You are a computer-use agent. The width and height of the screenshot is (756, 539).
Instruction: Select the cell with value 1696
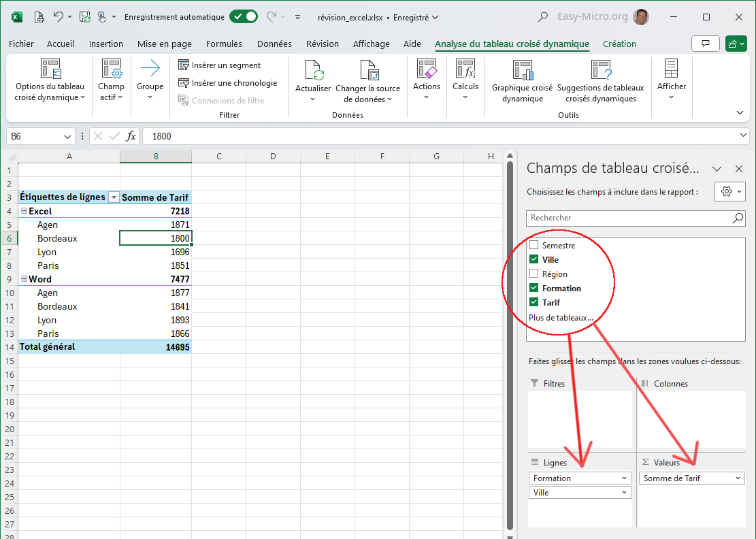click(156, 252)
